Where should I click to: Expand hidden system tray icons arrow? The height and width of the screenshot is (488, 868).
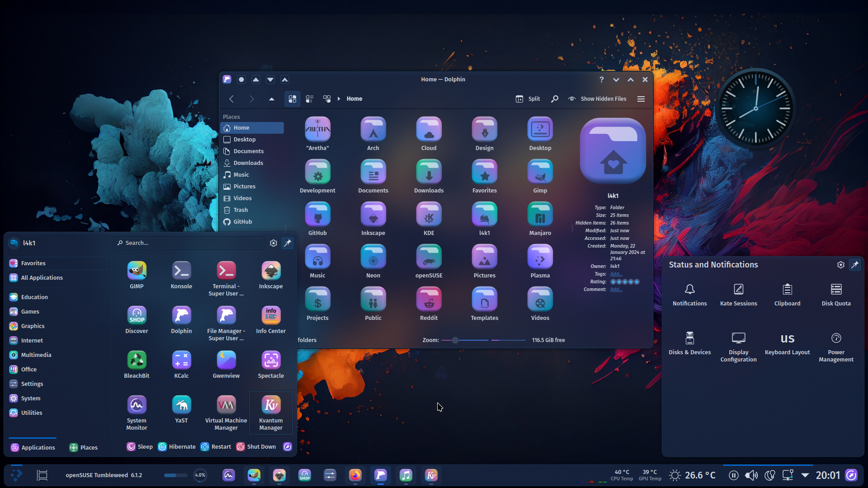point(805,475)
